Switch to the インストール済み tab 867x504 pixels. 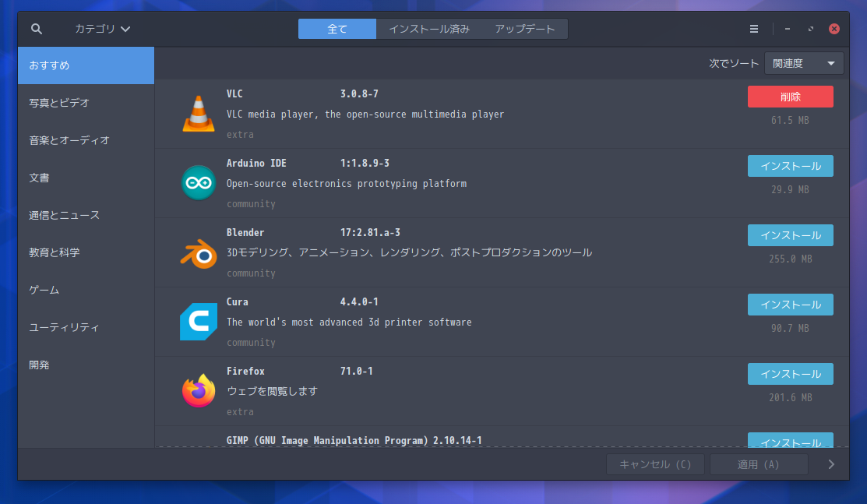[429, 29]
